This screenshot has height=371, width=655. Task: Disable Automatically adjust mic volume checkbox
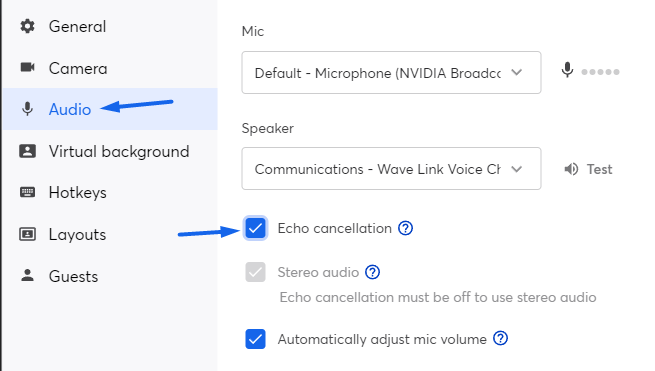click(255, 339)
